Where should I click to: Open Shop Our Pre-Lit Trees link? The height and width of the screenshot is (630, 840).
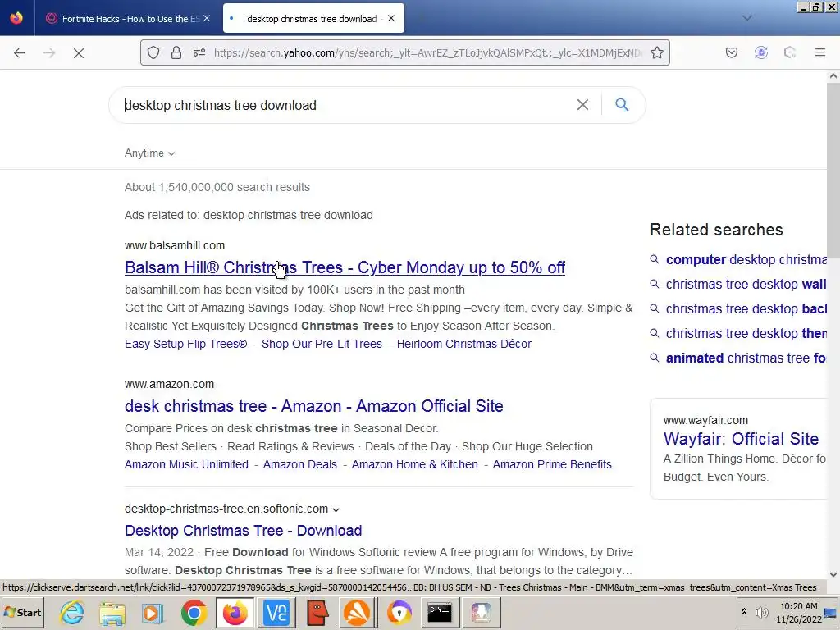click(322, 344)
